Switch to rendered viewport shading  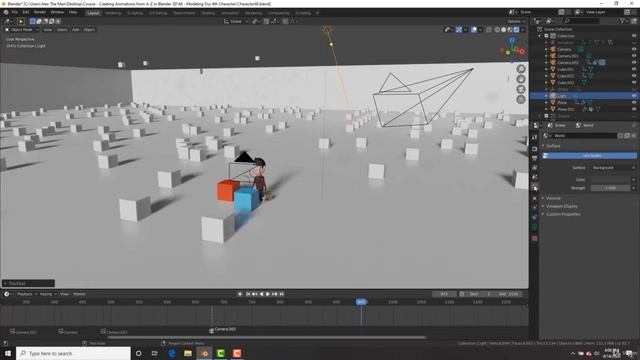click(516, 30)
